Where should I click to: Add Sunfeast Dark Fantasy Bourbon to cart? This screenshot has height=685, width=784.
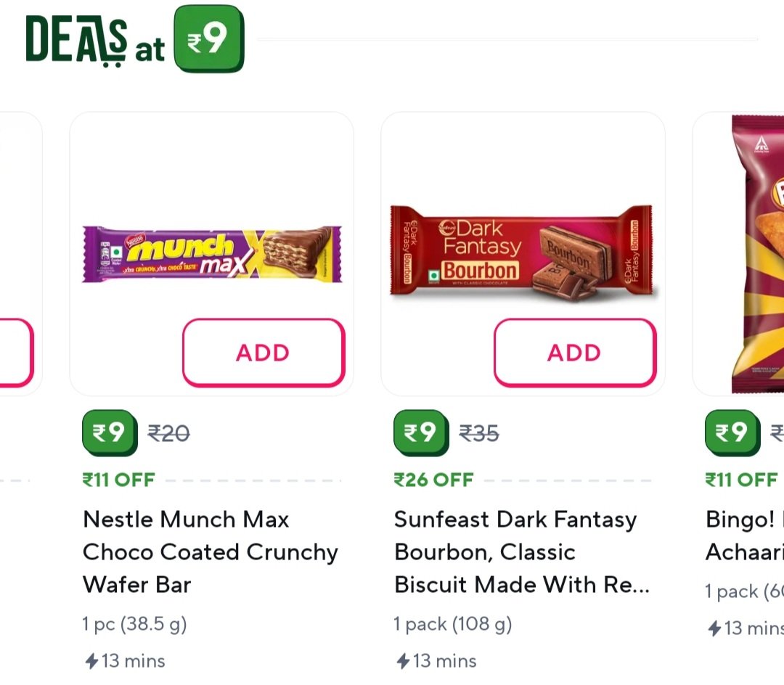tap(574, 353)
